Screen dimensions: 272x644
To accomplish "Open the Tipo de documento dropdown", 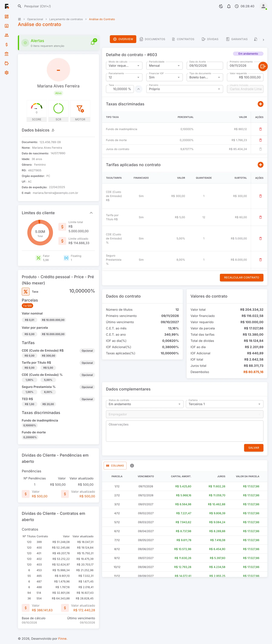I will 205,77.
